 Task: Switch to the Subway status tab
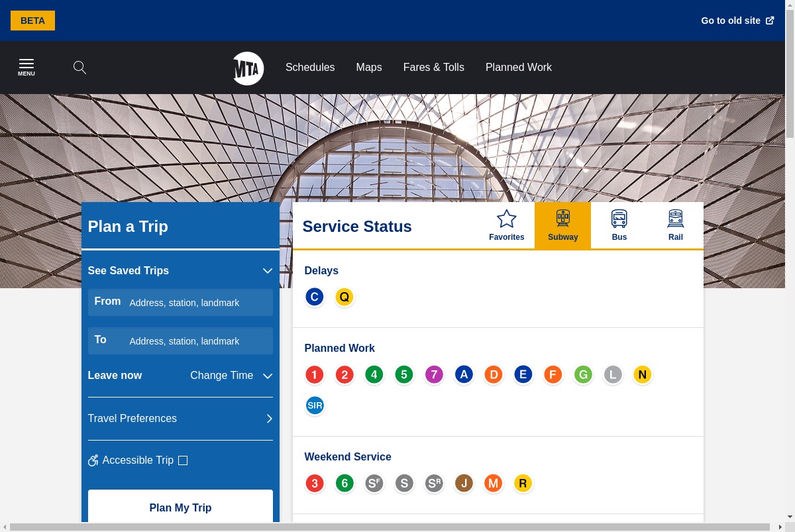pos(563,225)
